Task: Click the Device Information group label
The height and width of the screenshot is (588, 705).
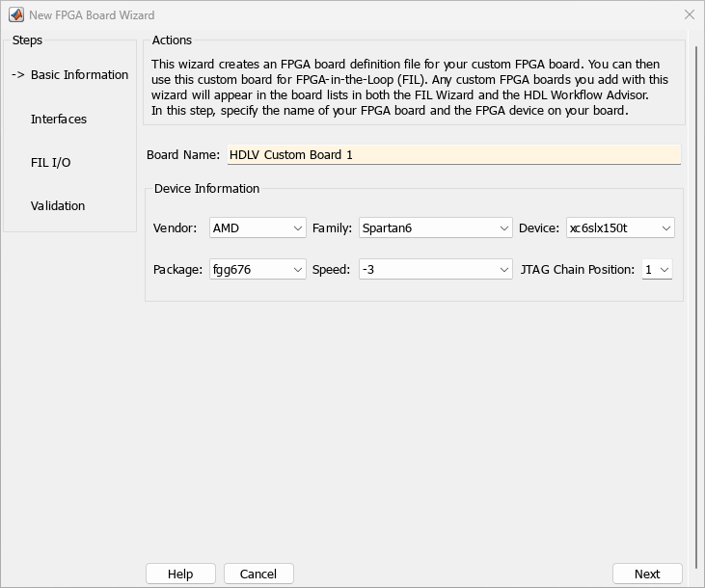Action: [206, 189]
